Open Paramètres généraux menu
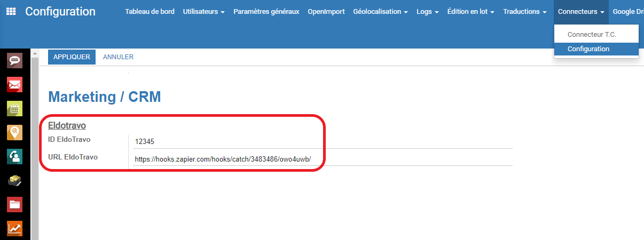The height and width of the screenshot is (240, 644). tap(266, 11)
